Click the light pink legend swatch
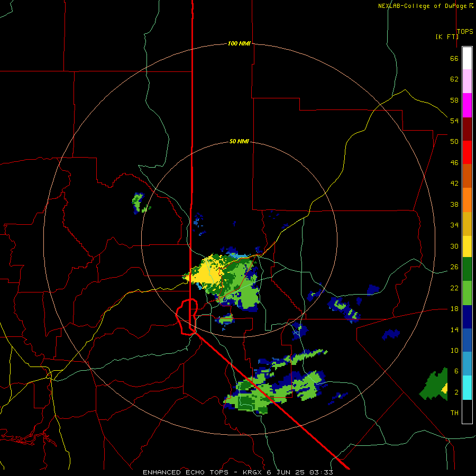476x476 pixels. point(467,81)
